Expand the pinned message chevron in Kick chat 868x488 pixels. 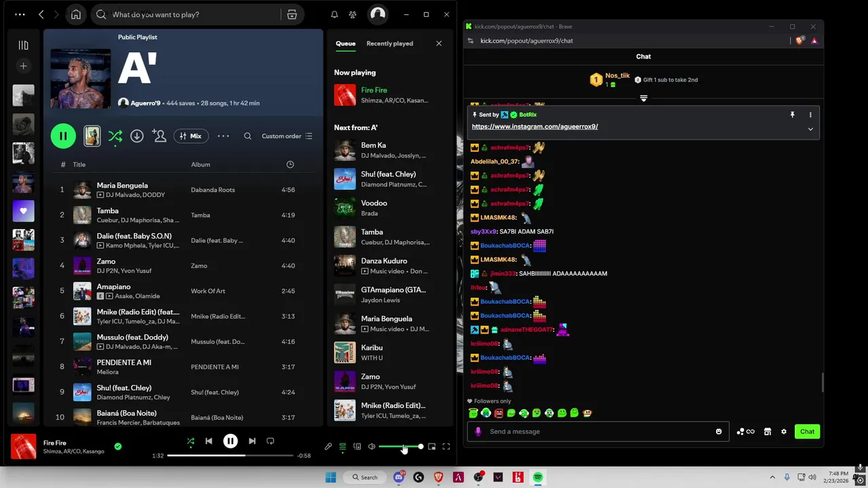pos(810,129)
